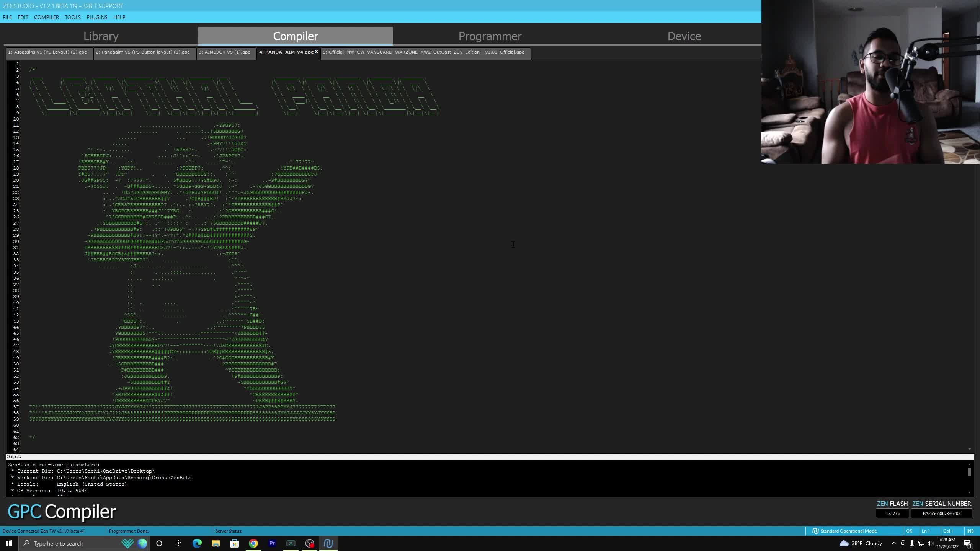980x551 pixels.
Task: Open the Windows notification center
Action: click(x=968, y=543)
